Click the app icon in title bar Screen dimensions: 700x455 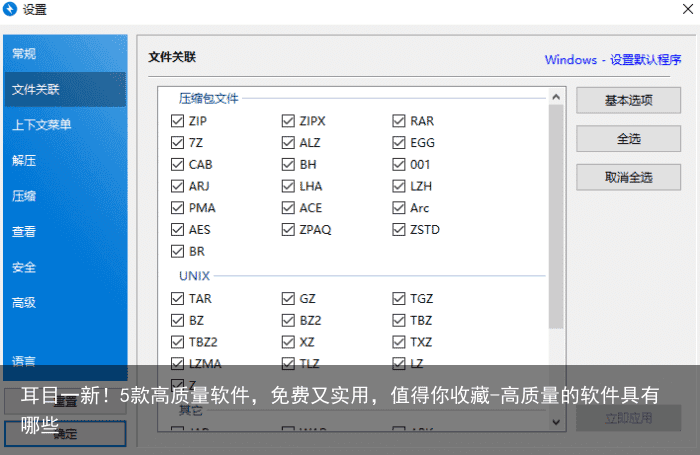(11, 11)
